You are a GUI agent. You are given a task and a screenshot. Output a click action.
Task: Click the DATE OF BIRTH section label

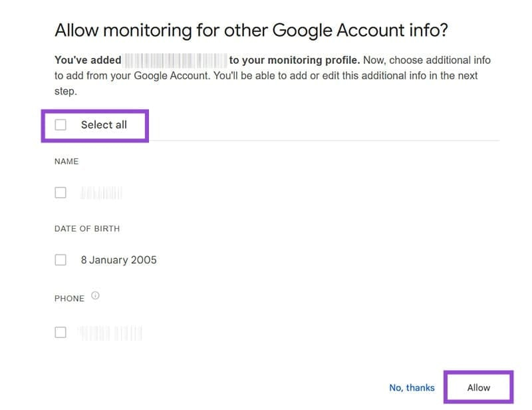click(x=87, y=228)
